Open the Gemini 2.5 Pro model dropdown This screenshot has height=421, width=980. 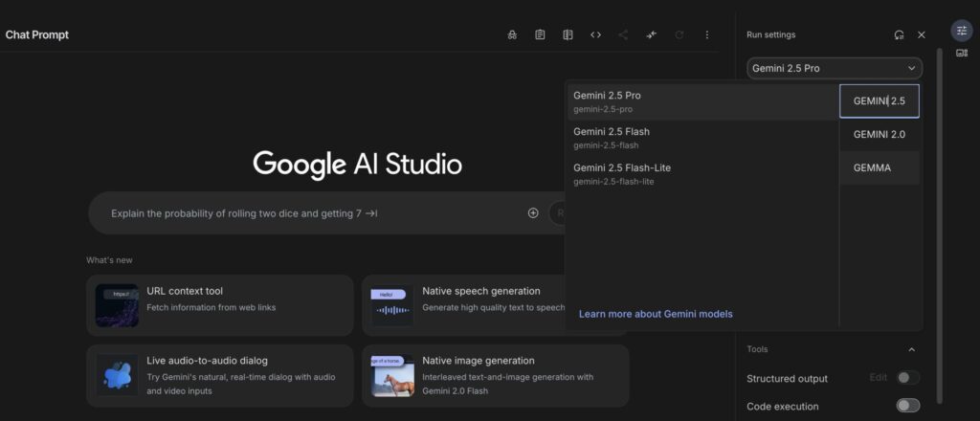[x=835, y=68]
